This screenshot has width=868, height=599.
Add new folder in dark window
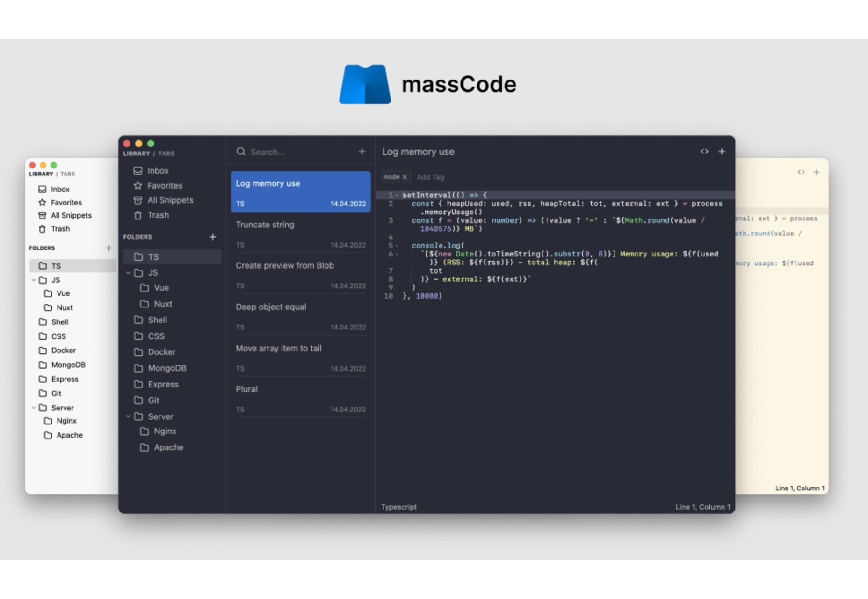pyautogui.click(x=213, y=237)
